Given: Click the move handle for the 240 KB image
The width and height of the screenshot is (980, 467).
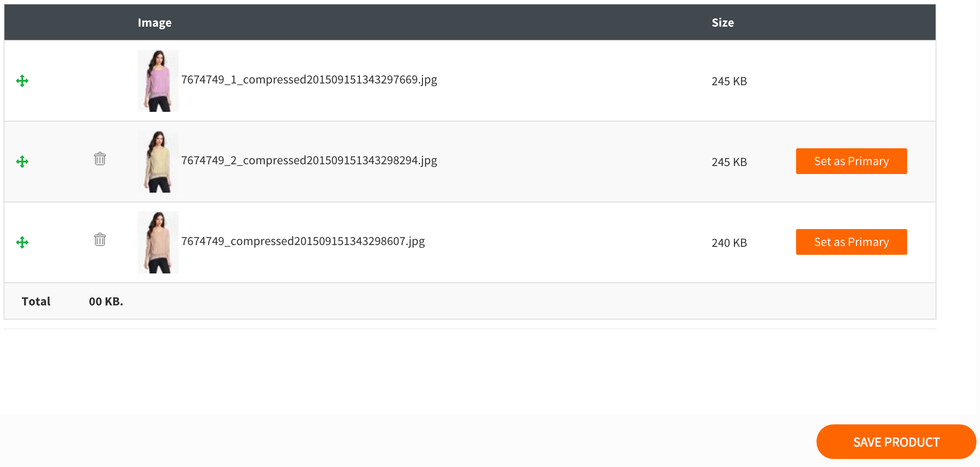Looking at the screenshot, I should (x=22, y=242).
